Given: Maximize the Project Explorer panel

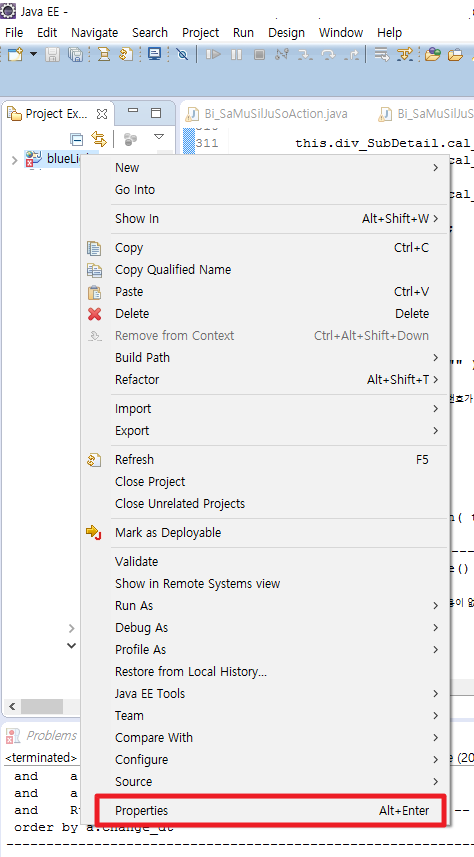Looking at the screenshot, I should tap(156, 113).
